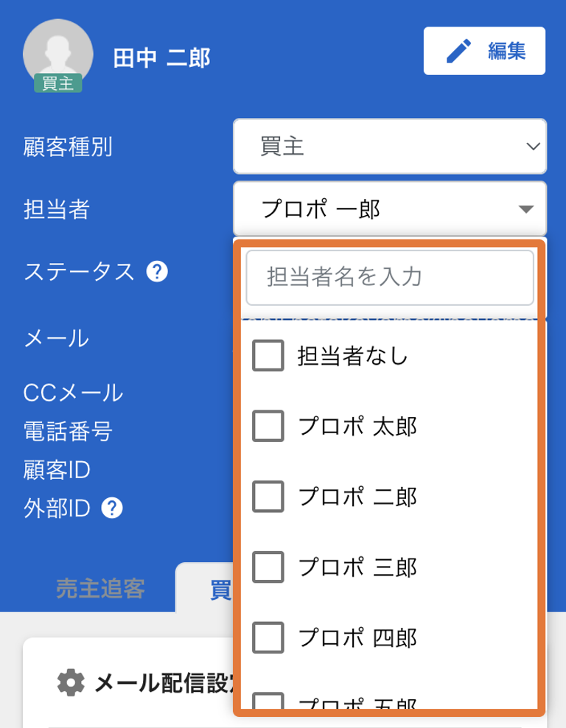
Task: Collapse the 担当者 dropdown showing プロポ 一郎
Action: coord(390,209)
